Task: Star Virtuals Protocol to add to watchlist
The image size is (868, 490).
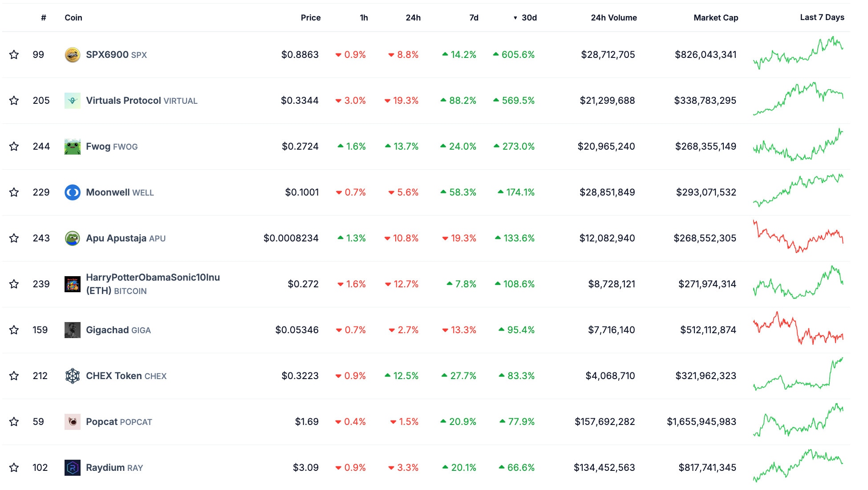Action: coord(14,101)
